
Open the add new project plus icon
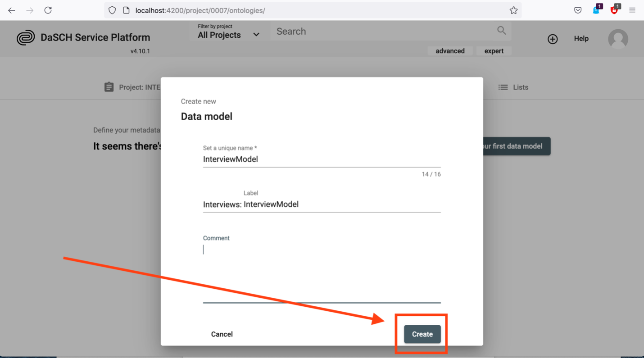coord(553,39)
